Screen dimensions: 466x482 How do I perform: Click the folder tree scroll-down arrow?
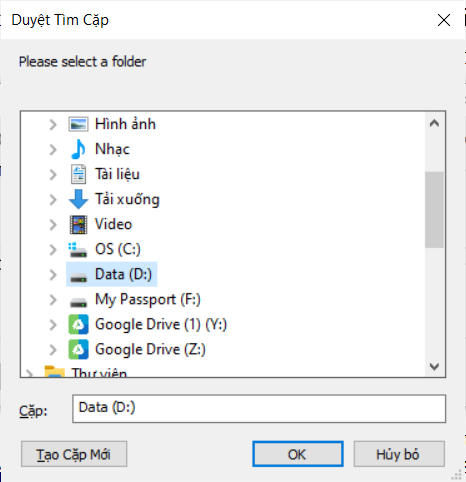tap(434, 367)
